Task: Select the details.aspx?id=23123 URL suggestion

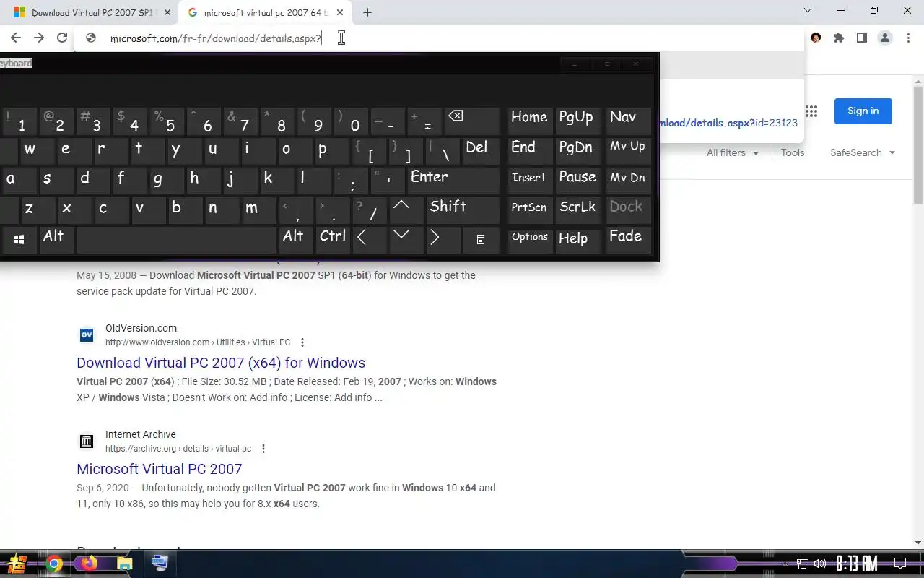Action: [x=728, y=123]
